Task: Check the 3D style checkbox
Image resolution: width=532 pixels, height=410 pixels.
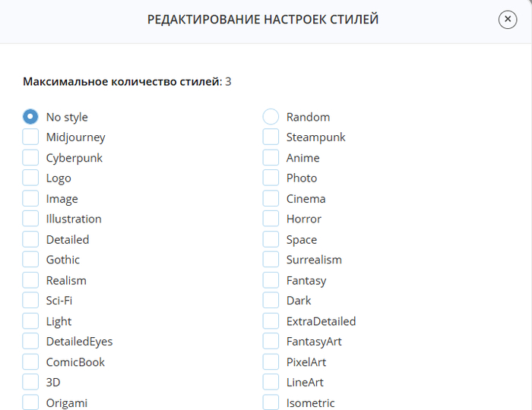Action: coord(30,382)
